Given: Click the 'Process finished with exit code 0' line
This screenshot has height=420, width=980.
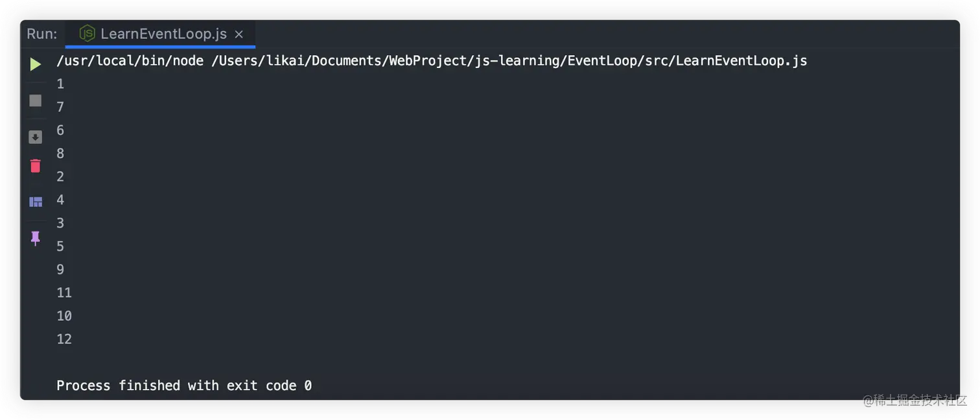Looking at the screenshot, I should click(x=184, y=386).
